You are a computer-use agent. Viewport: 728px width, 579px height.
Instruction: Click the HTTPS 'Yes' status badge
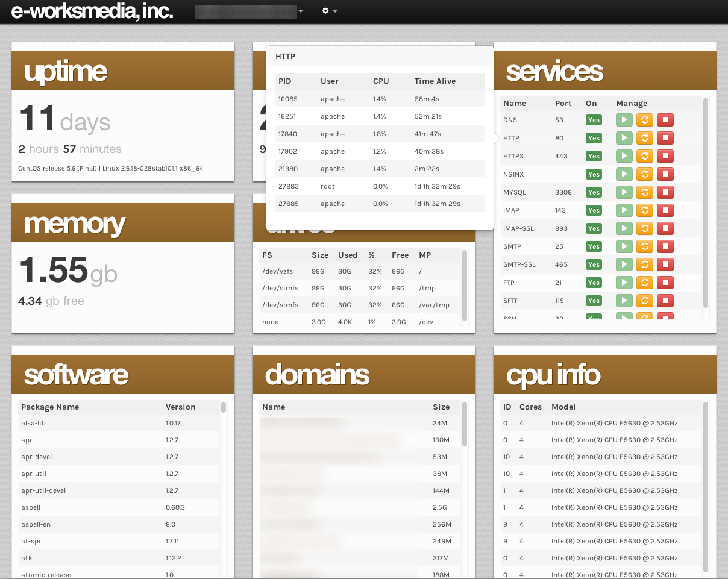coord(594,156)
